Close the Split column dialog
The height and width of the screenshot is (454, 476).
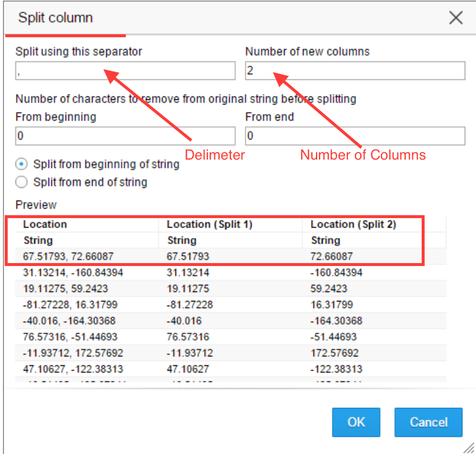(456, 18)
